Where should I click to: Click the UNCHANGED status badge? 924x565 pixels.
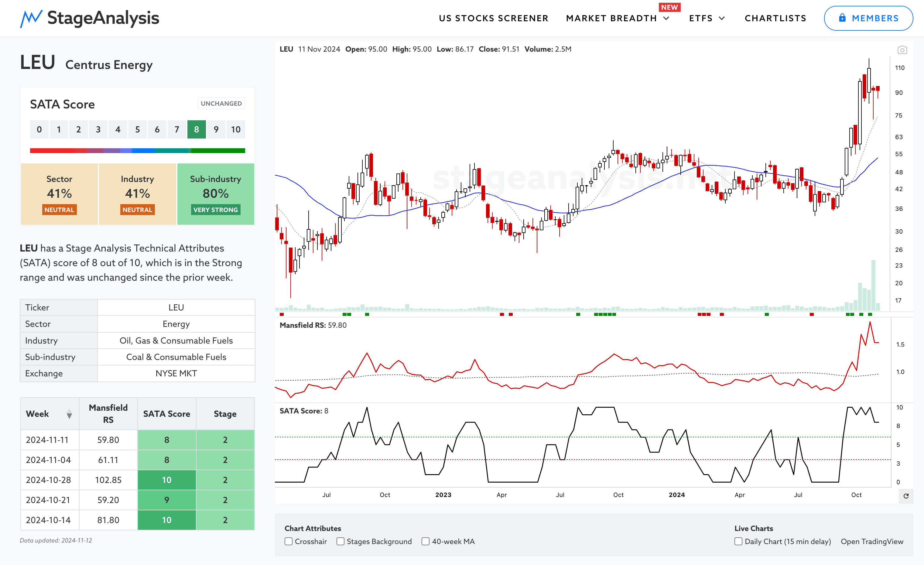pos(221,104)
